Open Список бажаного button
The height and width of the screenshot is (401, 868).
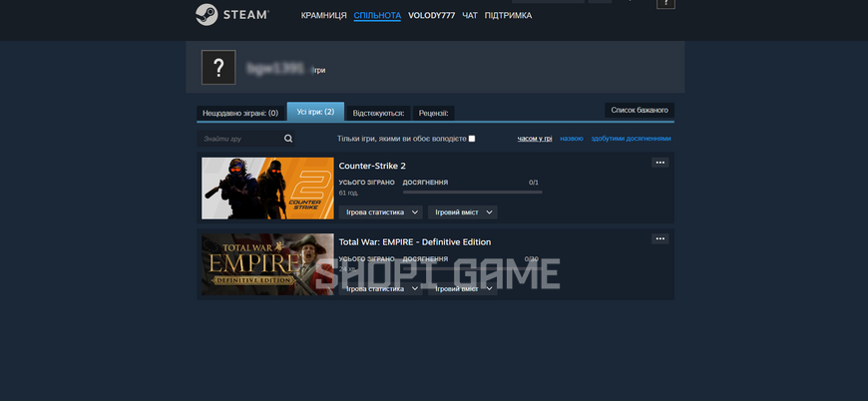640,110
